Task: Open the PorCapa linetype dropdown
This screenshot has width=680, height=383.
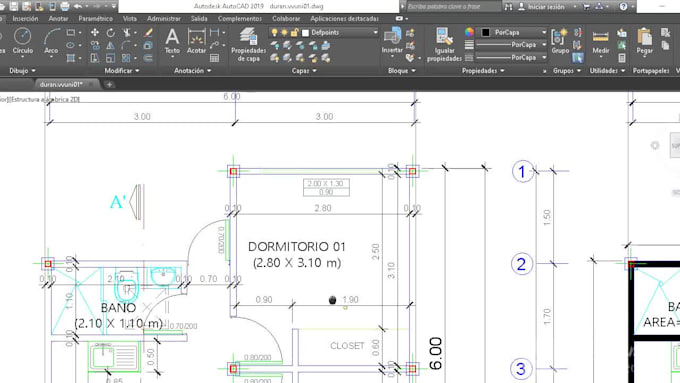Action: click(x=544, y=57)
